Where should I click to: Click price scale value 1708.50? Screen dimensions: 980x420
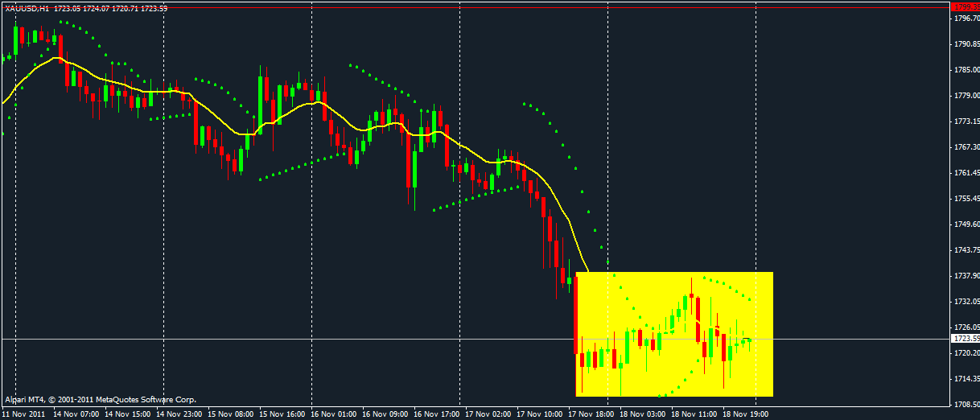tap(966, 404)
